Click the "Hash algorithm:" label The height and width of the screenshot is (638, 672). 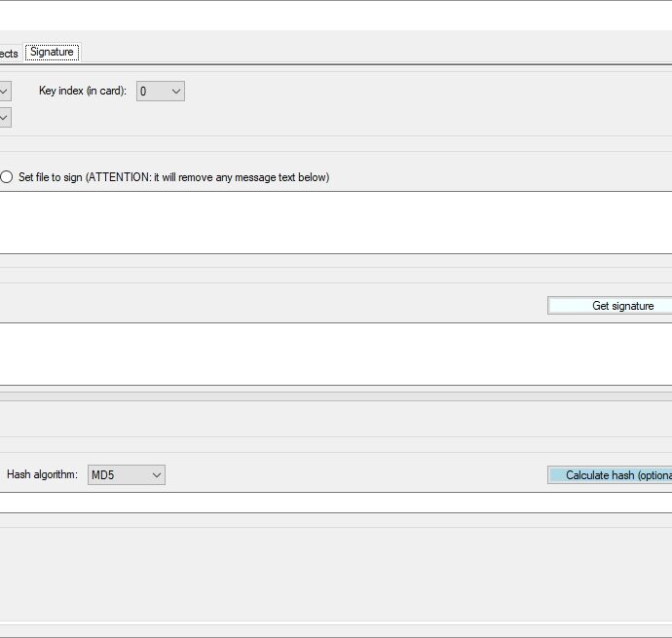[42, 474]
